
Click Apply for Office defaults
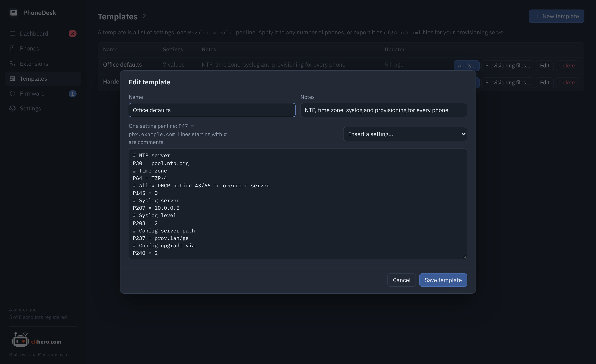point(466,66)
